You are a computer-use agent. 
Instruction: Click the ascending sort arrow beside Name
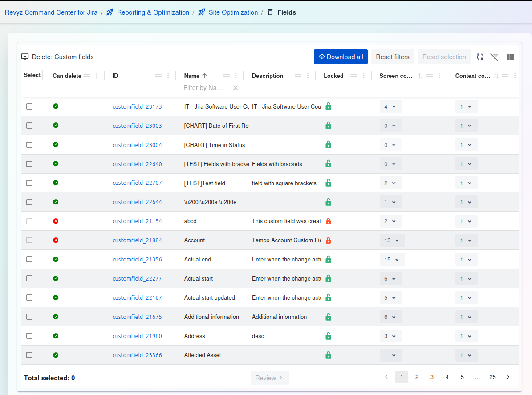click(205, 76)
